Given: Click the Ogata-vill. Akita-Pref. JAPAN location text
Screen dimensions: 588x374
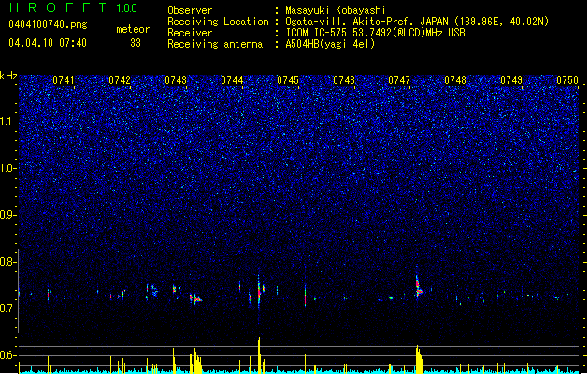Looking at the screenshot, I should click(417, 22).
